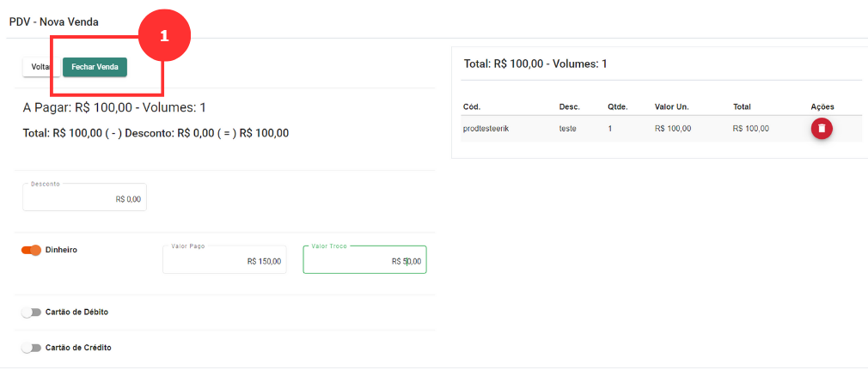The height and width of the screenshot is (370, 868).
Task: Click the Desc. column header
Action: click(569, 106)
